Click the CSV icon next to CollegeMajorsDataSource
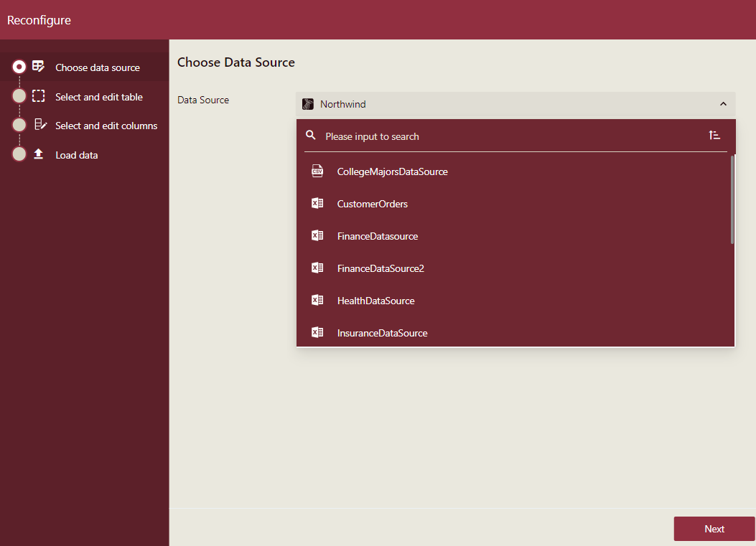The height and width of the screenshot is (546, 756). tap(317, 171)
